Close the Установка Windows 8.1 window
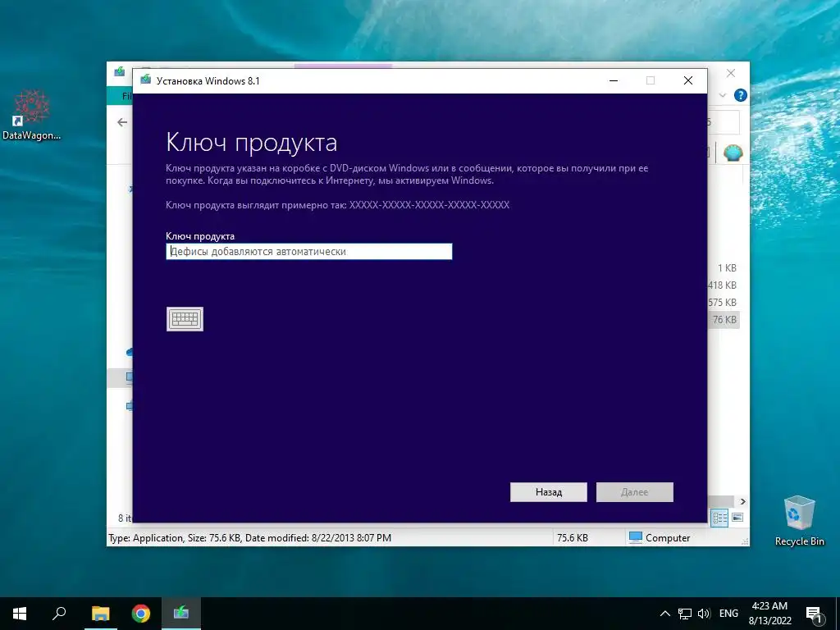The image size is (840, 630). click(x=688, y=81)
